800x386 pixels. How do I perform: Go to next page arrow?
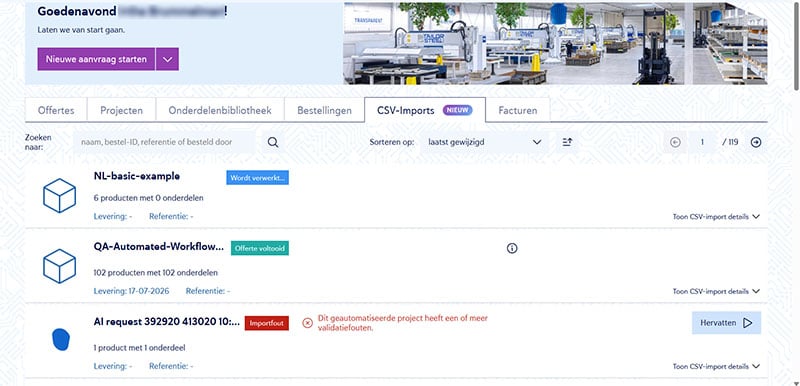pyautogui.click(x=756, y=142)
